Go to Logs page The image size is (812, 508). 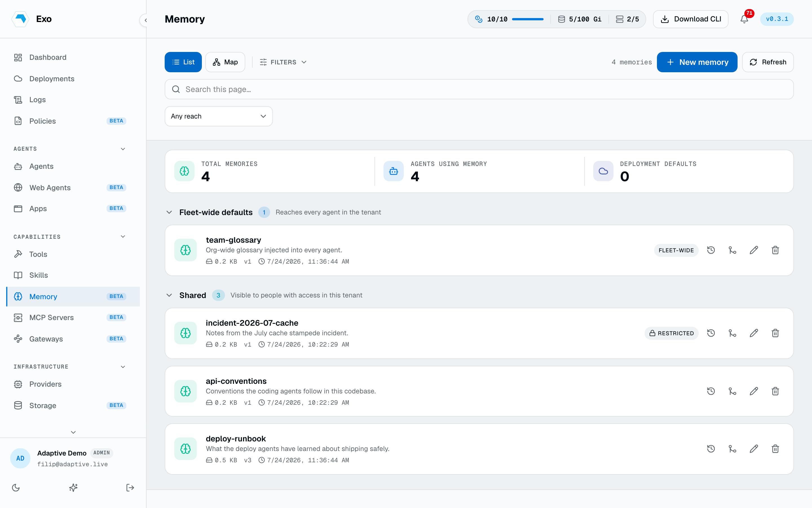(x=73, y=100)
